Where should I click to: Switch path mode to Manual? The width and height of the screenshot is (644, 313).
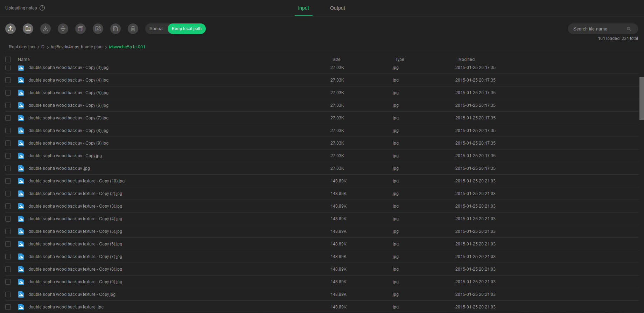tap(156, 29)
